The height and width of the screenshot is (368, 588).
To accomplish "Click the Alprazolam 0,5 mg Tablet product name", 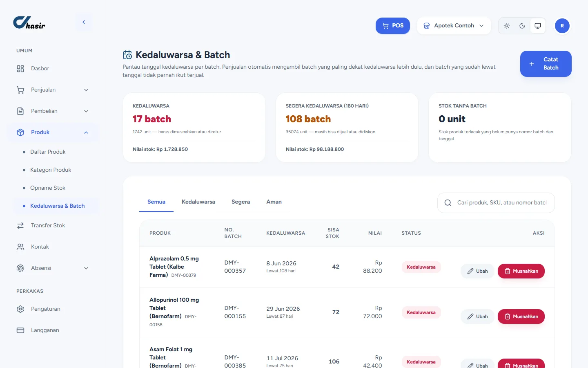I will 174,267.
